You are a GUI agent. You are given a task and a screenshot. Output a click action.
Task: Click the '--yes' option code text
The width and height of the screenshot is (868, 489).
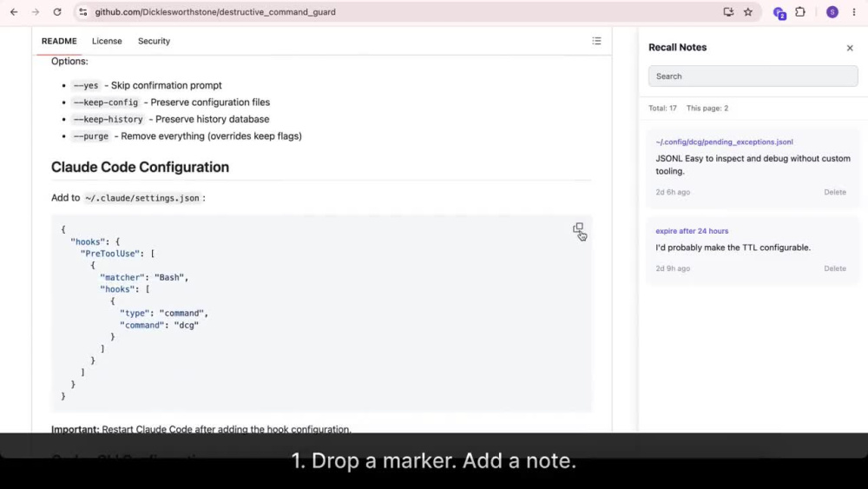(86, 85)
